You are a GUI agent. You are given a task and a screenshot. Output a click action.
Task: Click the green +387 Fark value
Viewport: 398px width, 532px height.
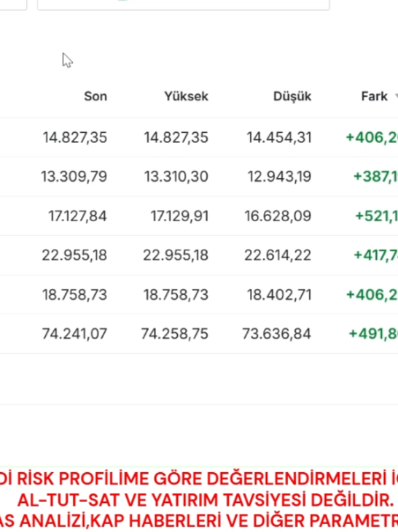pos(375,177)
